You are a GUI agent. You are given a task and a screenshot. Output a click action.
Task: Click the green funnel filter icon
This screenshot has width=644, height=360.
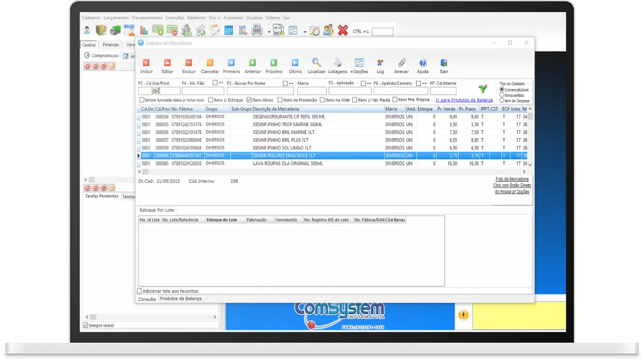click(x=483, y=89)
